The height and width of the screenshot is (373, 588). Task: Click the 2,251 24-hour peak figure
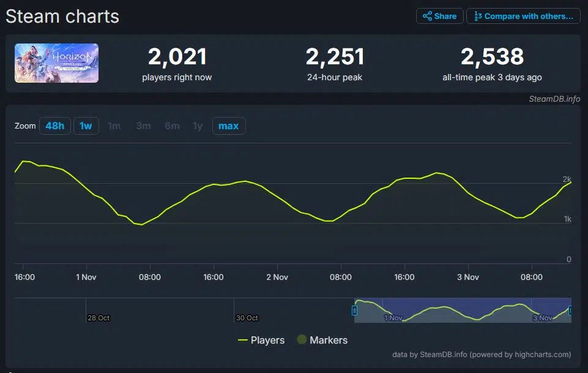pos(335,57)
